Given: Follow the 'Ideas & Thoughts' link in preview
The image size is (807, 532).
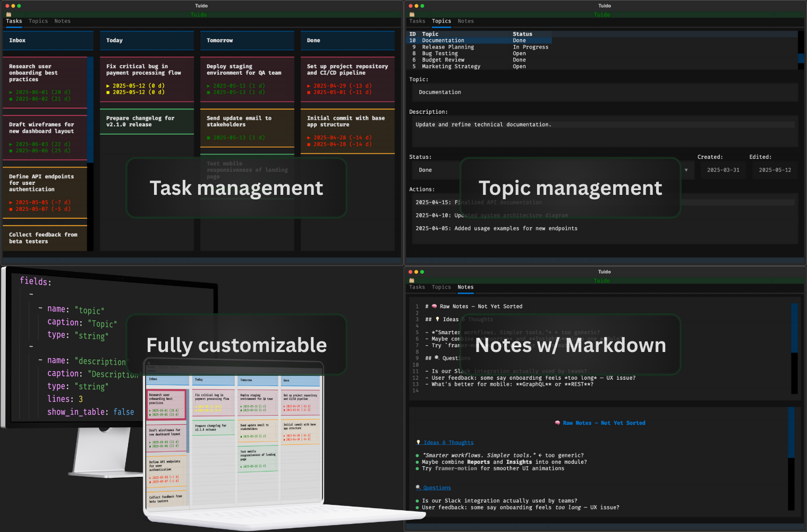Looking at the screenshot, I should [448, 442].
